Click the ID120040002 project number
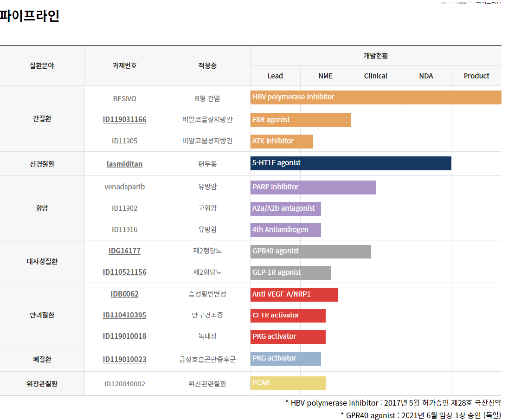This screenshot has height=420, width=508. pos(124,384)
